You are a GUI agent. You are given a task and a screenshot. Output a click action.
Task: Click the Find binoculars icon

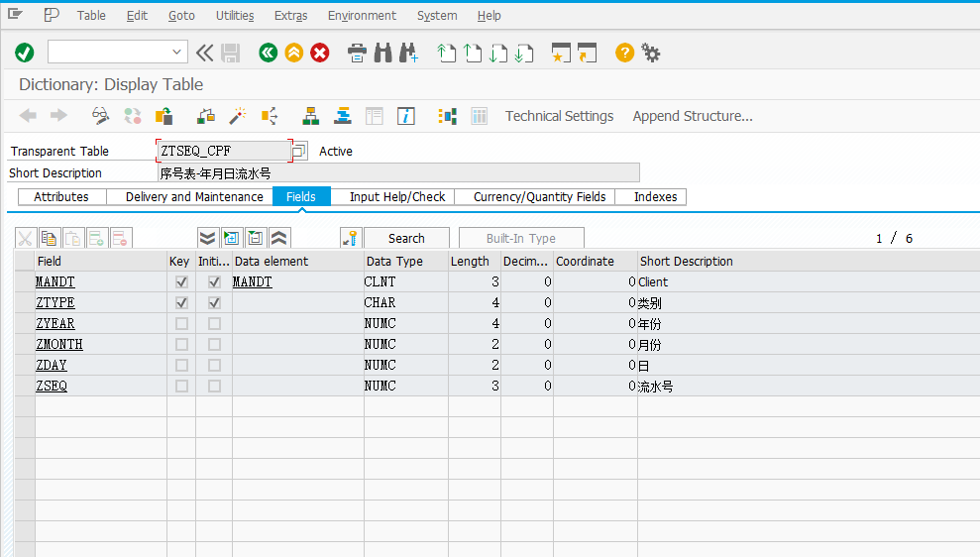point(383,54)
